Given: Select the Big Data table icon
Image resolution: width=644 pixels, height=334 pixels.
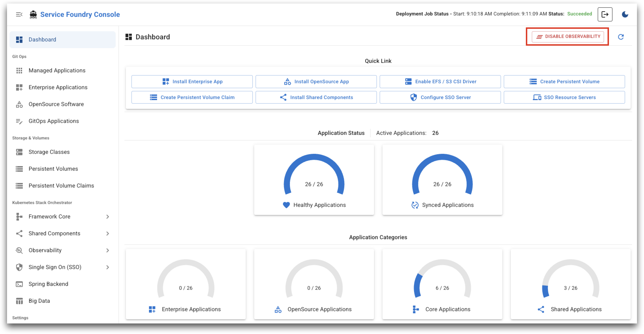Looking at the screenshot, I should [x=19, y=301].
